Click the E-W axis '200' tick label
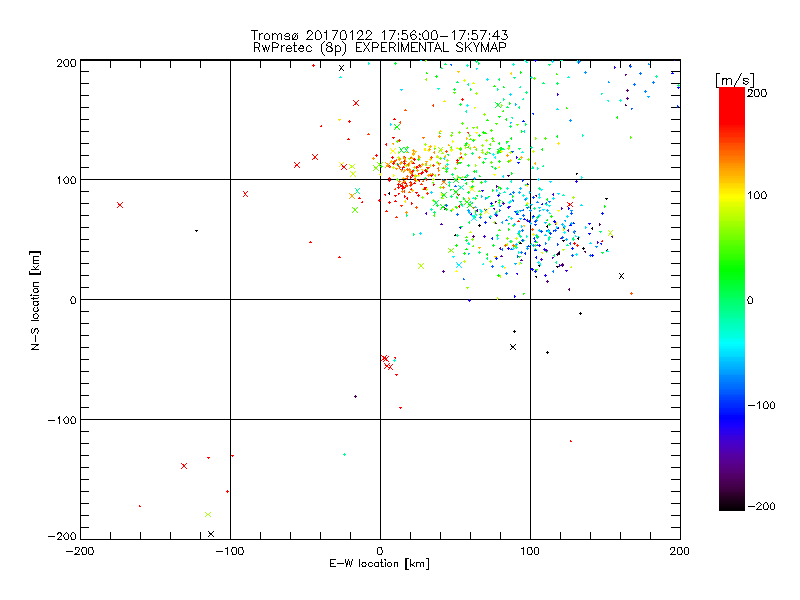The image size is (800, 600). coord(680,551)
